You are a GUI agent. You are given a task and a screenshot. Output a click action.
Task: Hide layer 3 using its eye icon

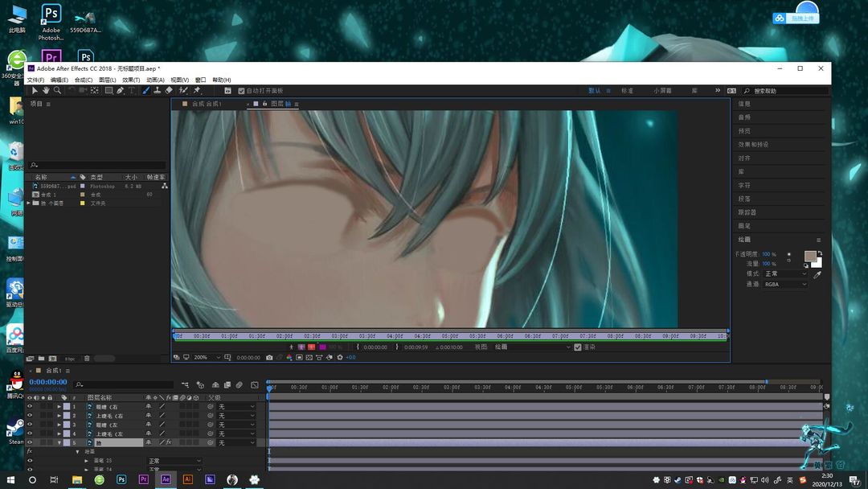click(30, 425)
